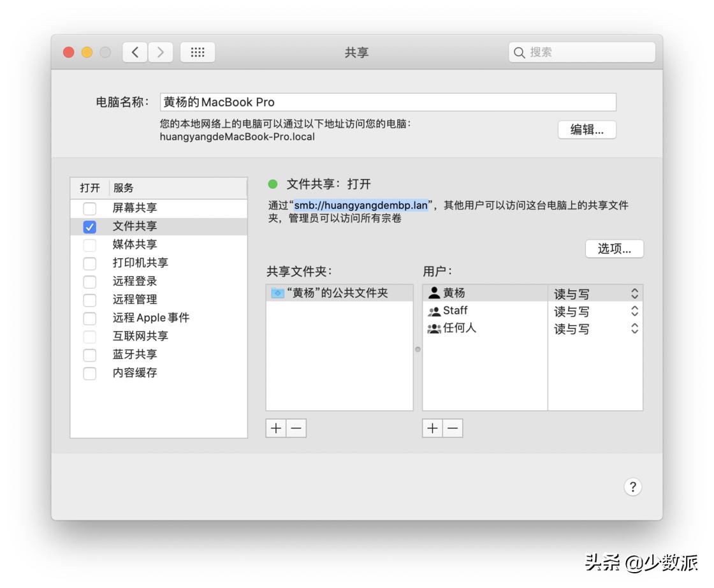Image resolution: width=714 pixels, height=588 pixels.
Task: Disable the 文件共享 checkbox
Action: 89,225
